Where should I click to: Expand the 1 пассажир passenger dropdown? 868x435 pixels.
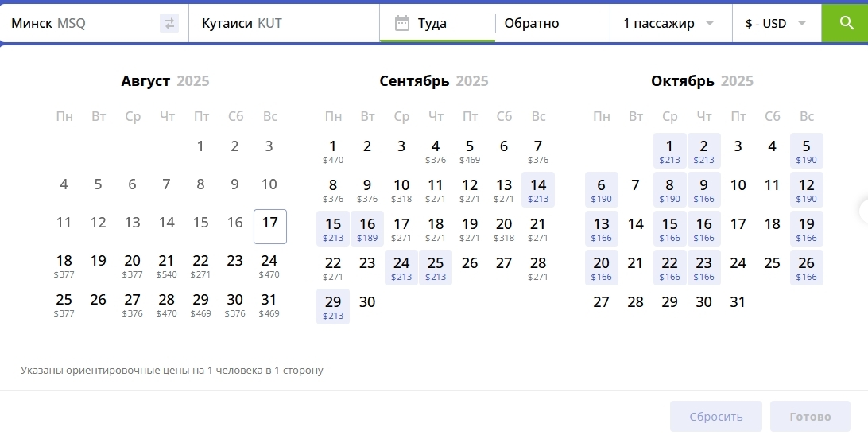coord(669,24)
